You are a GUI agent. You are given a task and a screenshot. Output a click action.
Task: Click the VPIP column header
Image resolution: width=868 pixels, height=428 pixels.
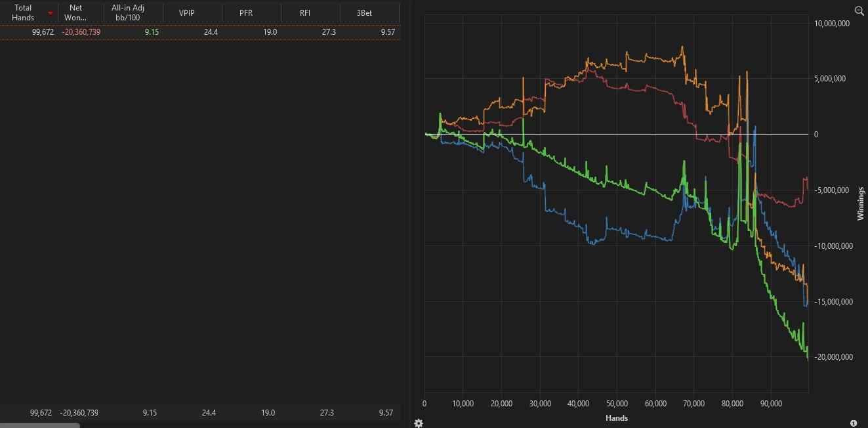click(187, 13)
